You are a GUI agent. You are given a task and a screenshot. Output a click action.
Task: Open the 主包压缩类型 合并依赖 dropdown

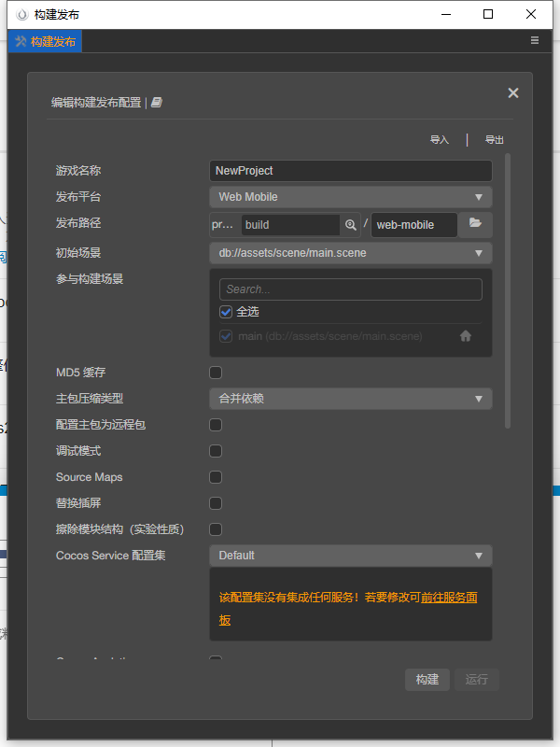click(x=351, y=399)
